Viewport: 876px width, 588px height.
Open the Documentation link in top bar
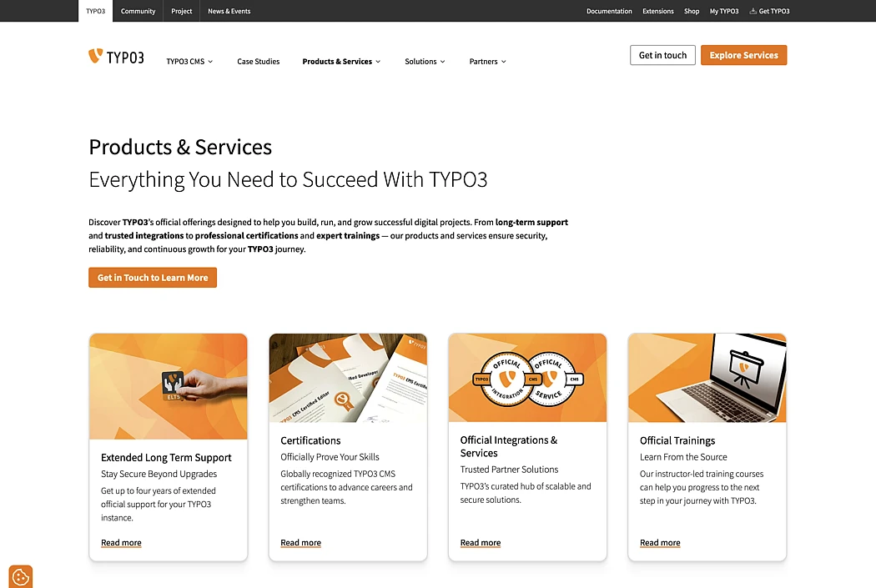pos(609,11)
